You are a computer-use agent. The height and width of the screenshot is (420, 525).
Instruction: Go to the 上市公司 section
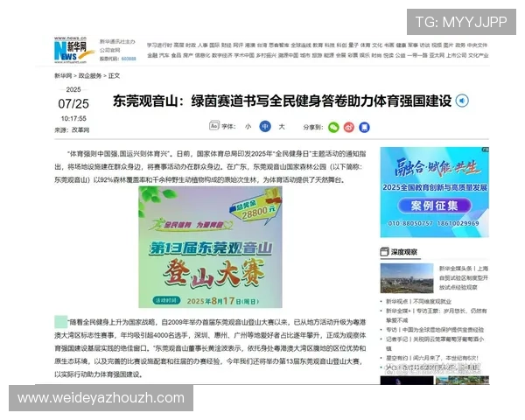(x=457, y=55)
